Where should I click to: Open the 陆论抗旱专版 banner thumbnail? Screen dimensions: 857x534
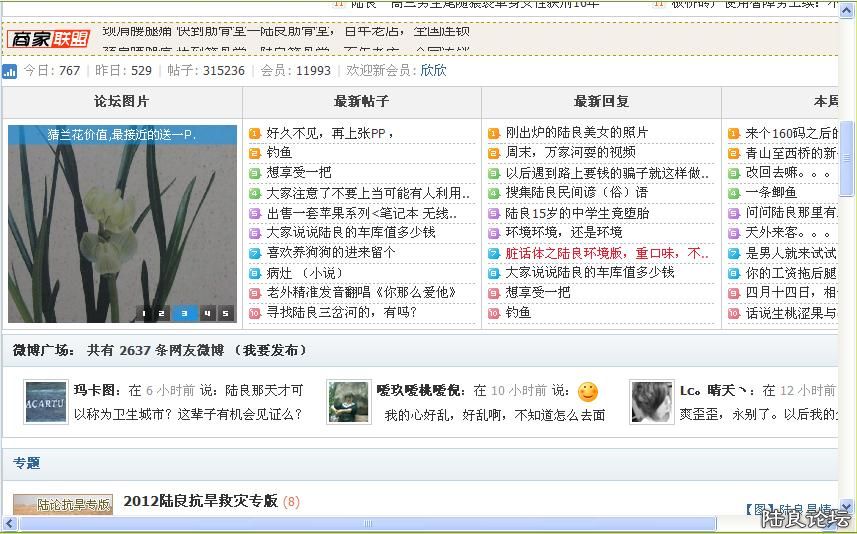(63, 505)
